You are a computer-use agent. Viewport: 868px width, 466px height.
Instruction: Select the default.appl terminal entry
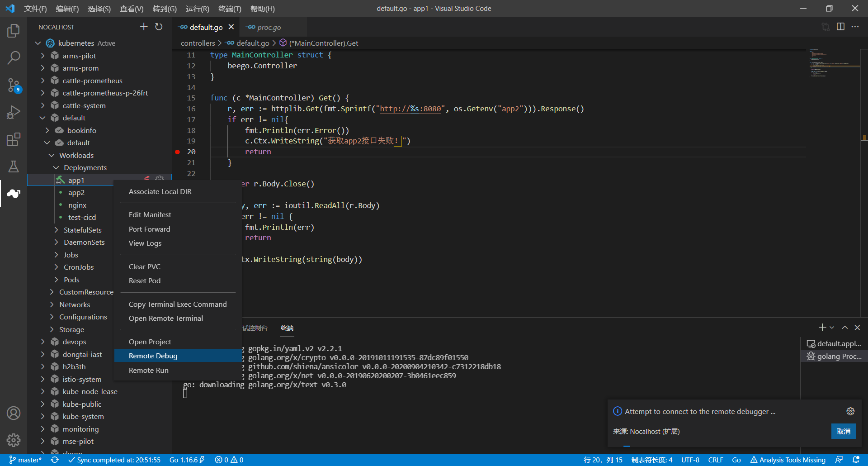(x=834, y=343)
